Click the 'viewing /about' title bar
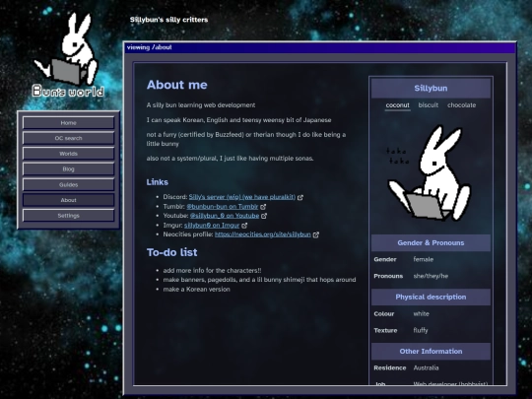This screenshot has width=532, height=399. pyautogui.click(x=320, y=47)
